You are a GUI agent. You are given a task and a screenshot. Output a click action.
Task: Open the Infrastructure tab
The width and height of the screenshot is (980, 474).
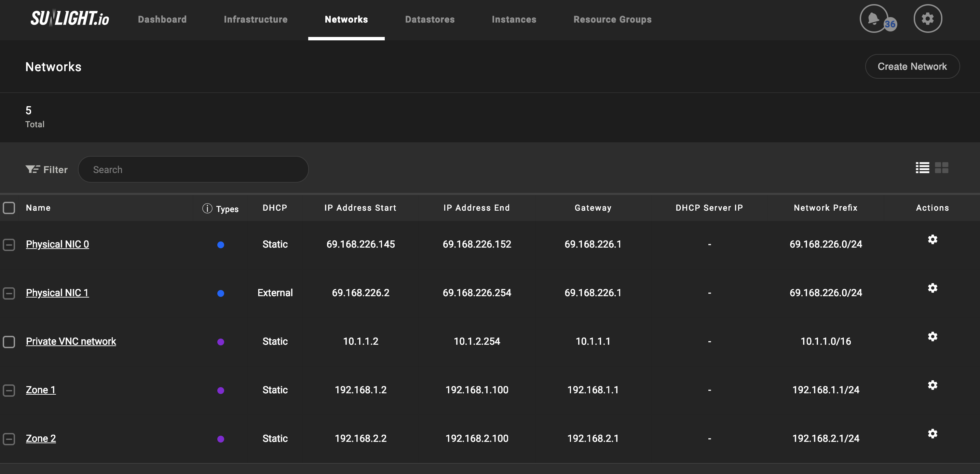(x=256, y=19)
